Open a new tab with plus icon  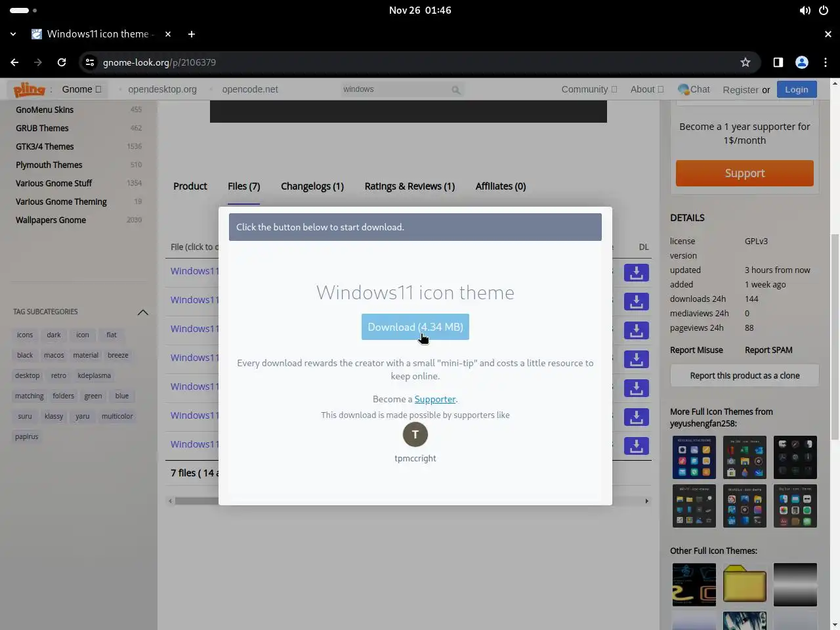point(191,34)
